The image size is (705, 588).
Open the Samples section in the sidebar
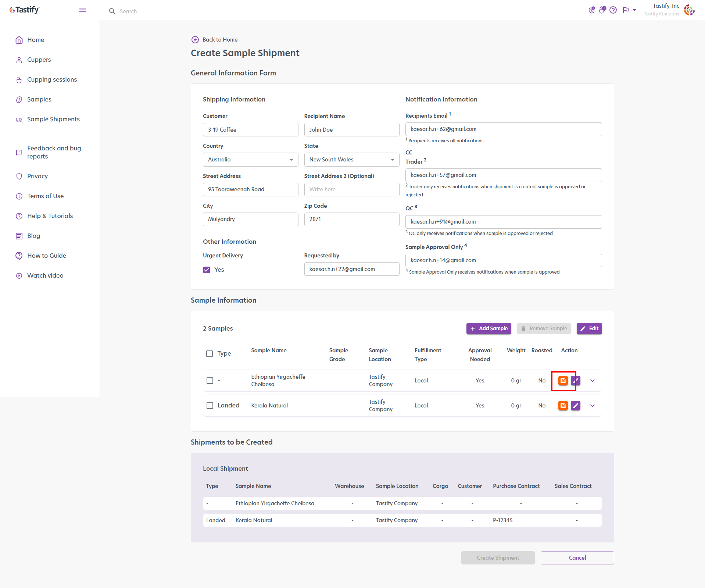point(39,99)
